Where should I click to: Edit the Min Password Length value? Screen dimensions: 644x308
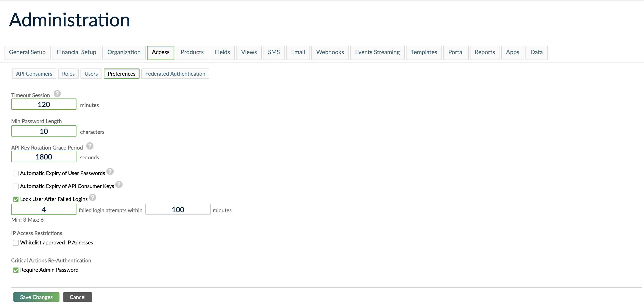(x=44, y=131)
